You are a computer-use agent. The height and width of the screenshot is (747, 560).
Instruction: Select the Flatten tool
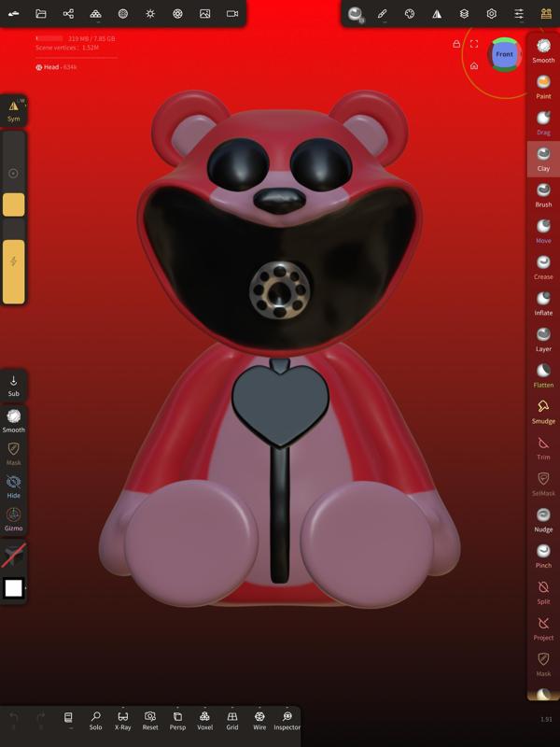pyautogui.click(x=543, y=375)
